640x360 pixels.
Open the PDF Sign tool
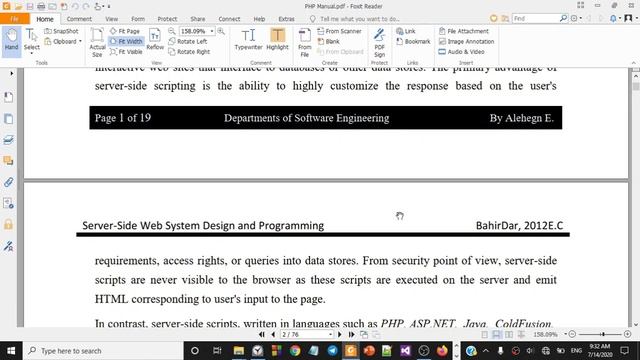click(380, 42)
